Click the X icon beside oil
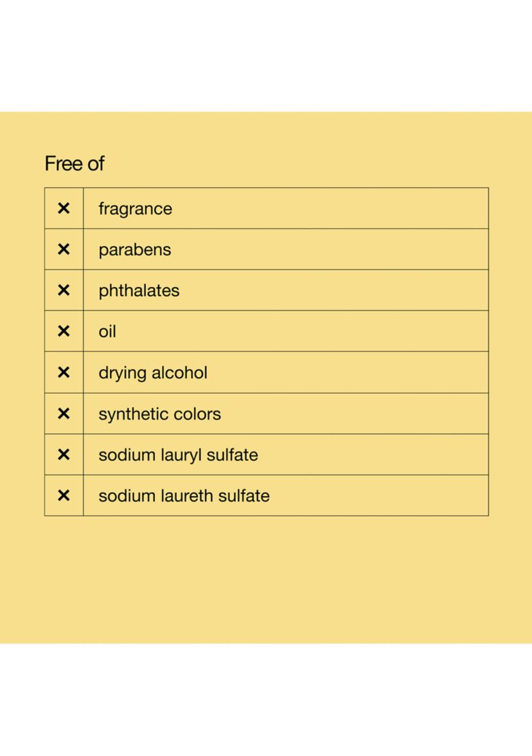The image size is (532, 756). [64, 331]
